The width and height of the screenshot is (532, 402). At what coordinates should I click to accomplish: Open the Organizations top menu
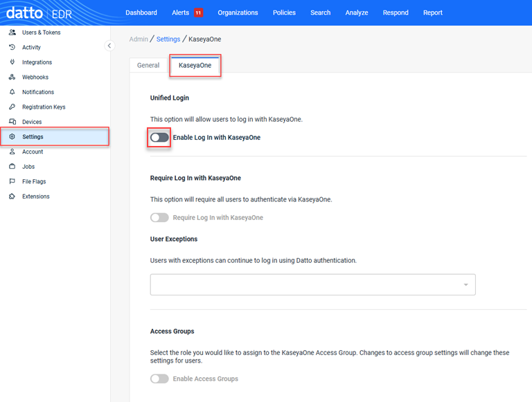[x=238, y=12]
